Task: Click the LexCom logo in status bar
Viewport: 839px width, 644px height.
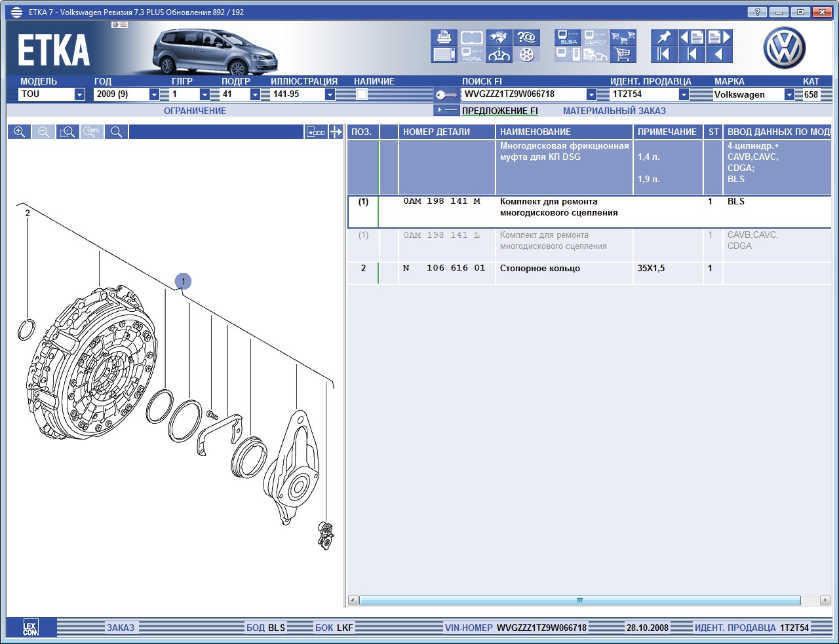Action: pyautogui.click(x=31, y=628)
